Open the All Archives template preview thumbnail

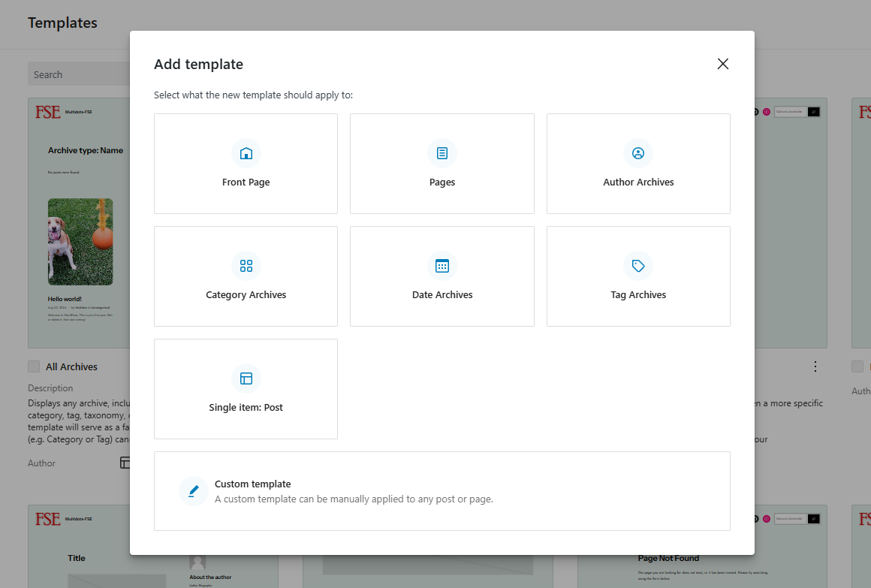79,222
